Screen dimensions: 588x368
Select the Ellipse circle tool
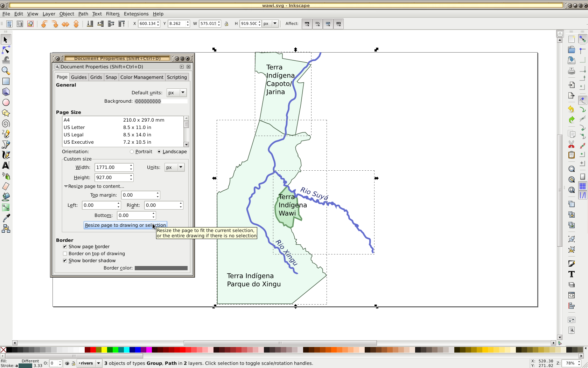click(6, 103)
